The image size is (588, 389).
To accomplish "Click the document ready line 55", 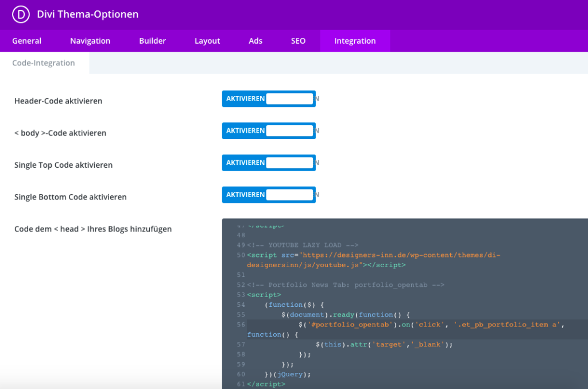I will [346, 315].
